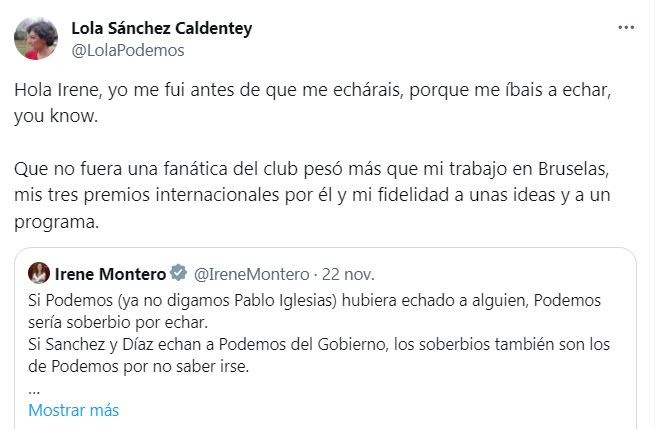The image size is (659, 429).
Task: Open the tweet's three-dot more menu
Action: coord(626,28)
